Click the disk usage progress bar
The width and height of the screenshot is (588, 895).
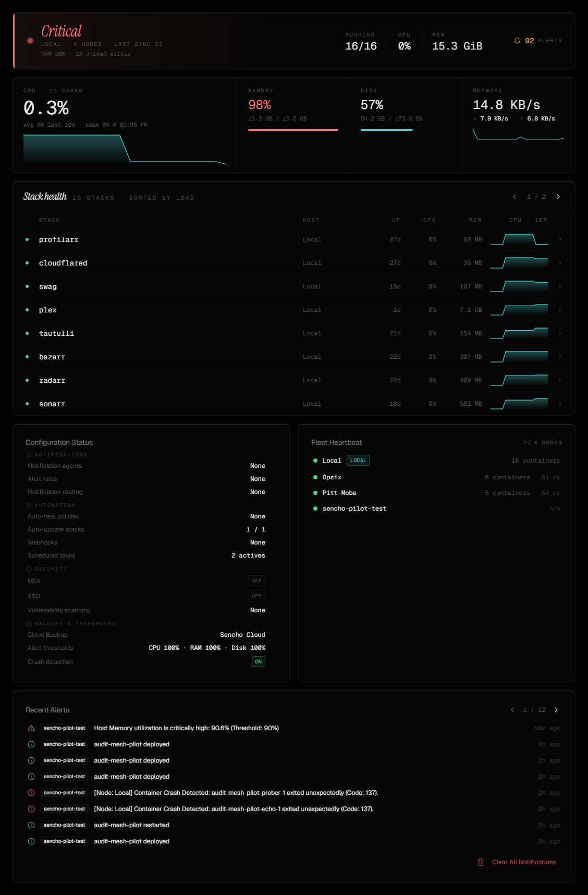coord(406,130)
